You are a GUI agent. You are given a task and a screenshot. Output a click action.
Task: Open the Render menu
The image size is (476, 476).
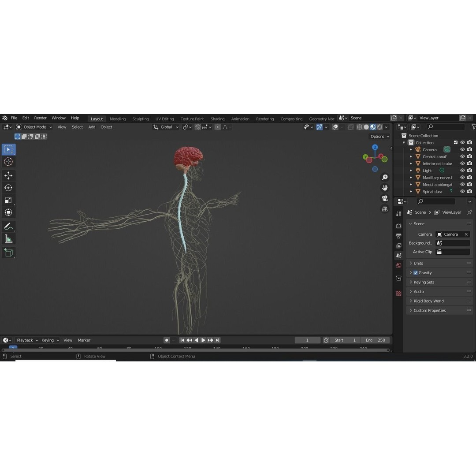[40, 118]
